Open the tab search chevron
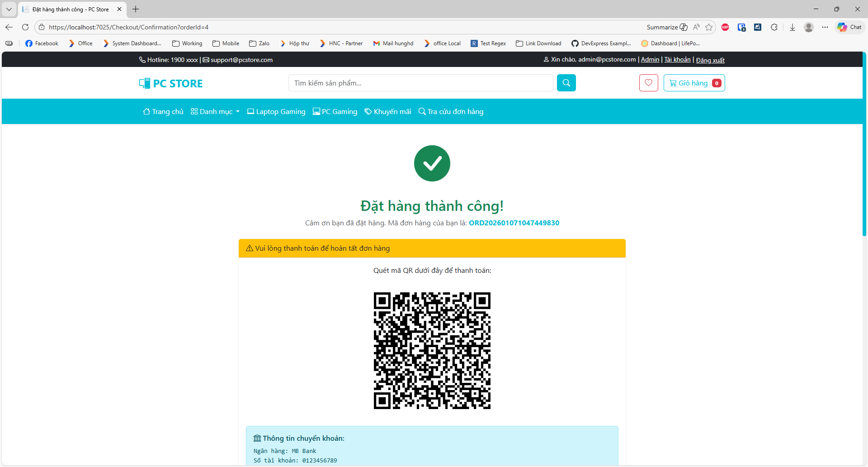This screenshot has height=467, width=868. click(9, 9)
